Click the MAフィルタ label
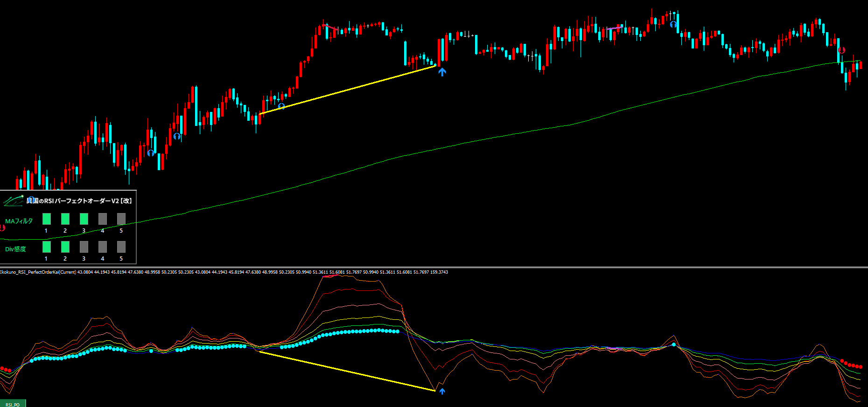Viewport: 868px width, 407px height. [19, 221]
